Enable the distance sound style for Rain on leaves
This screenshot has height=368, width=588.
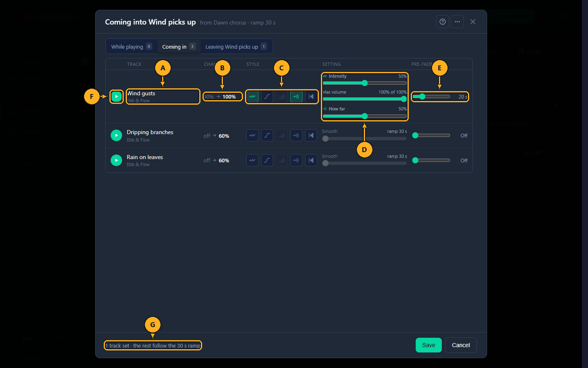[x=296, y=160]
